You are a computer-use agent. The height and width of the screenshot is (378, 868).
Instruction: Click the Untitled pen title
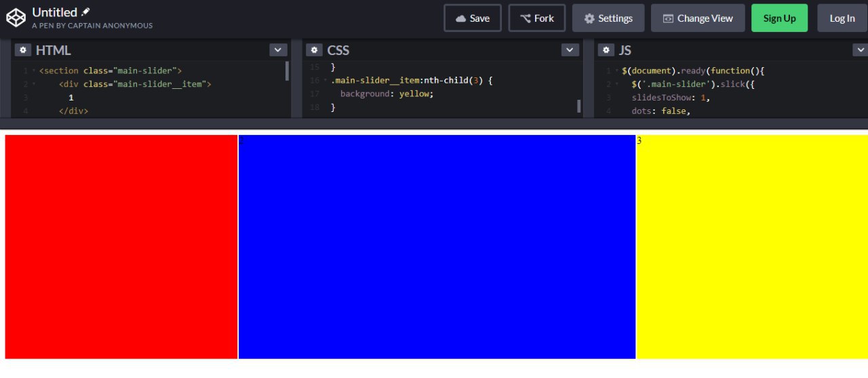(x=55, y=12)
